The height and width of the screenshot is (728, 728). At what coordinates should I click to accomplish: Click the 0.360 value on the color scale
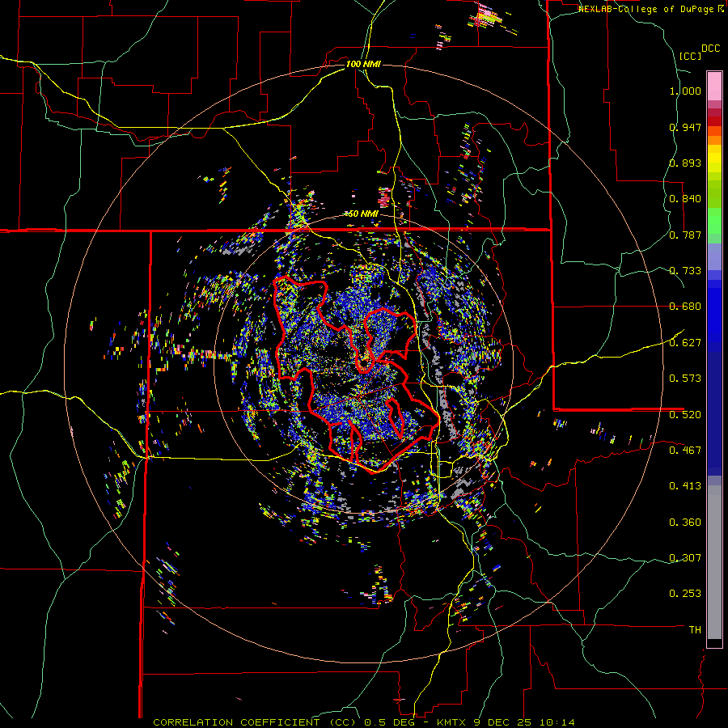685,523
